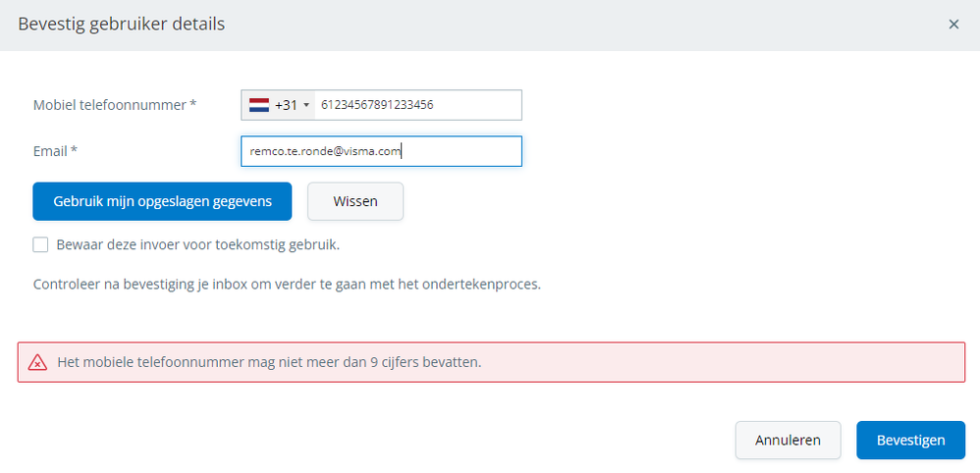Focus the mobile phone number field

click(x=417, y=105)
